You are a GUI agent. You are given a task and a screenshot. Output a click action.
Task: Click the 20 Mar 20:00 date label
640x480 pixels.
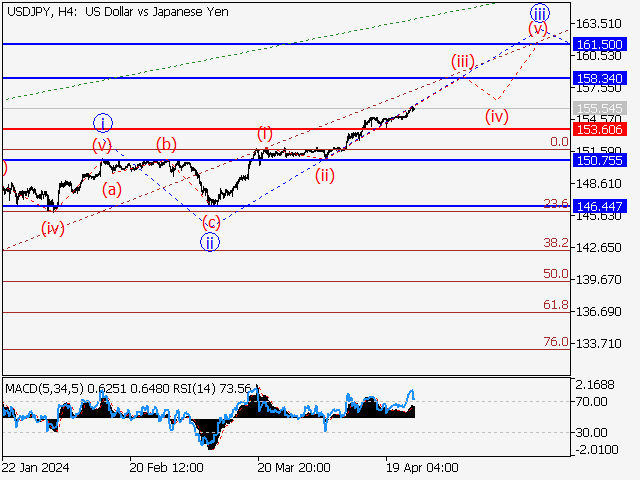tap(294, 468)
